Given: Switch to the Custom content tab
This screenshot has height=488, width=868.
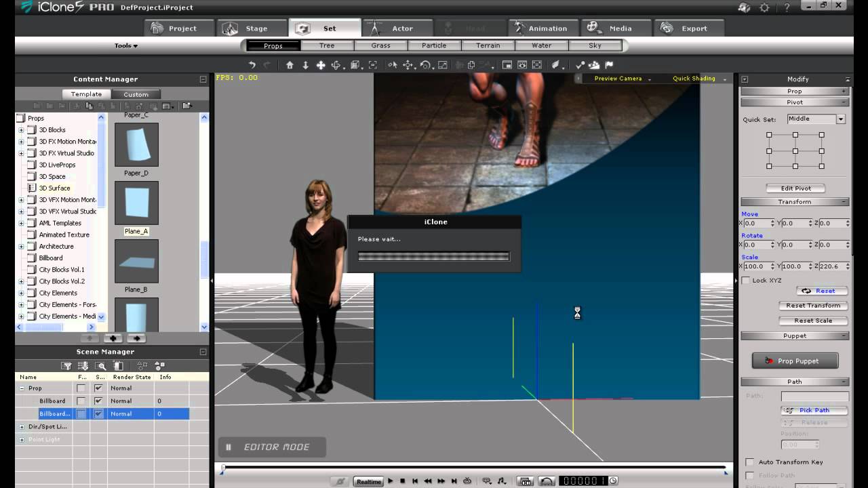Looking at the screenshot, I should pyautogui.click(x=136, y=94).
